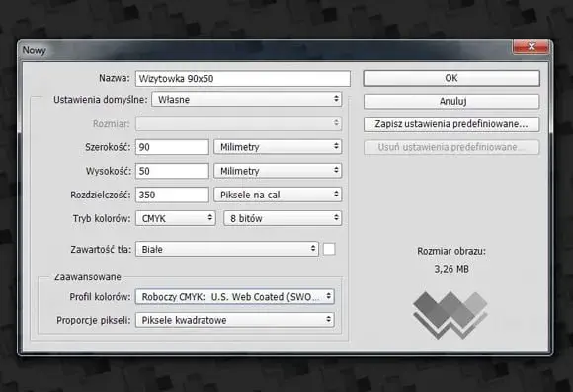Click the Wysokość label
The height and width of the screenshot is (392, 573).
coord(109,171)
